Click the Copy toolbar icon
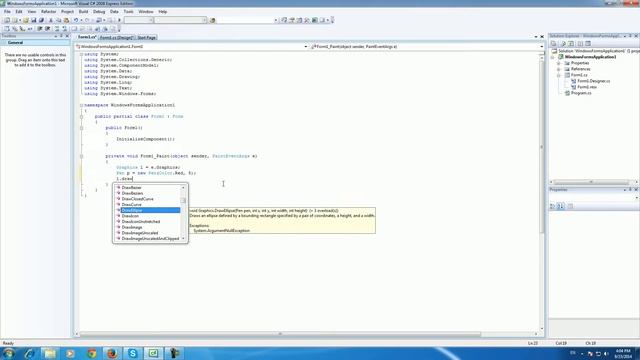The height and width of the screenshot is (360, 640). (58, 20)
